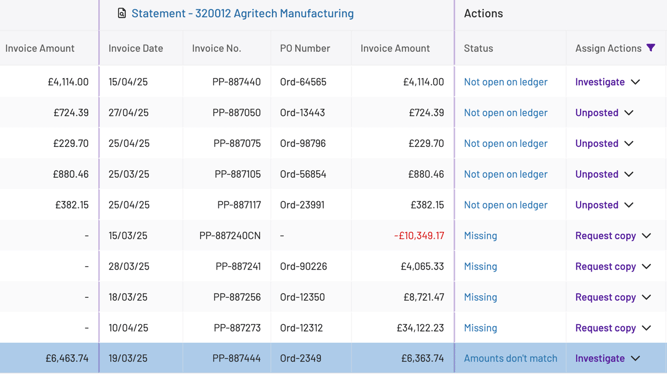
Task: Click invoice date 27/04/25
Action: [128, 113]
